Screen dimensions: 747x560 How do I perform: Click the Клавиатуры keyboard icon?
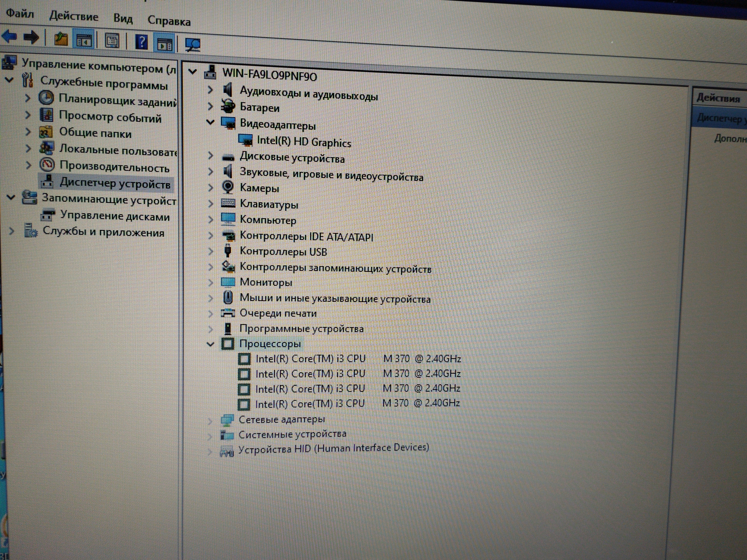228,203
